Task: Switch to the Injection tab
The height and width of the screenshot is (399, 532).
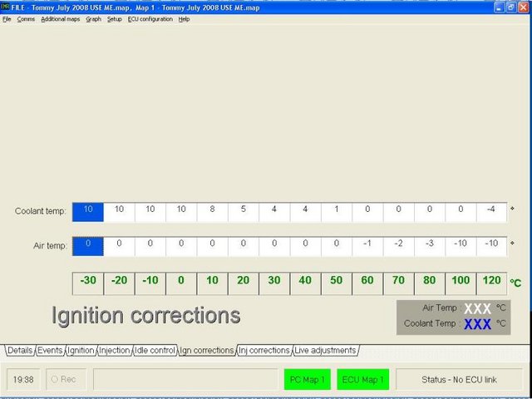Action: (x=115, y=350)
